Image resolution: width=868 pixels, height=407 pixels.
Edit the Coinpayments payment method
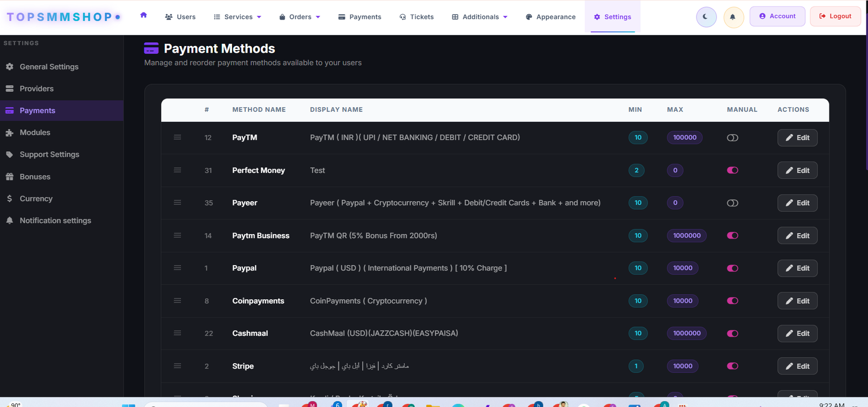797,301
